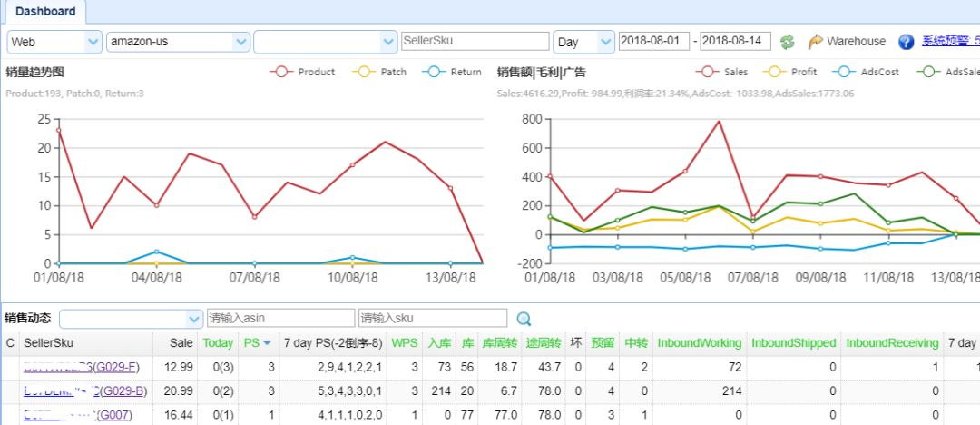Toggle the Sales legend series
The image size is (980, 425).
click(x=722, y=72)
